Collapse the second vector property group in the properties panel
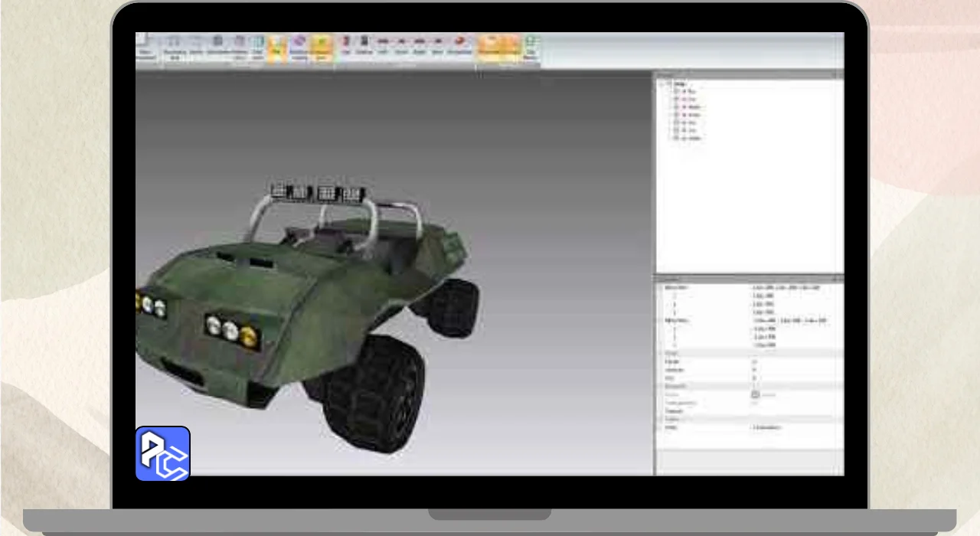The width and height of the screenshot is (980, 536). tap(660, 320)
